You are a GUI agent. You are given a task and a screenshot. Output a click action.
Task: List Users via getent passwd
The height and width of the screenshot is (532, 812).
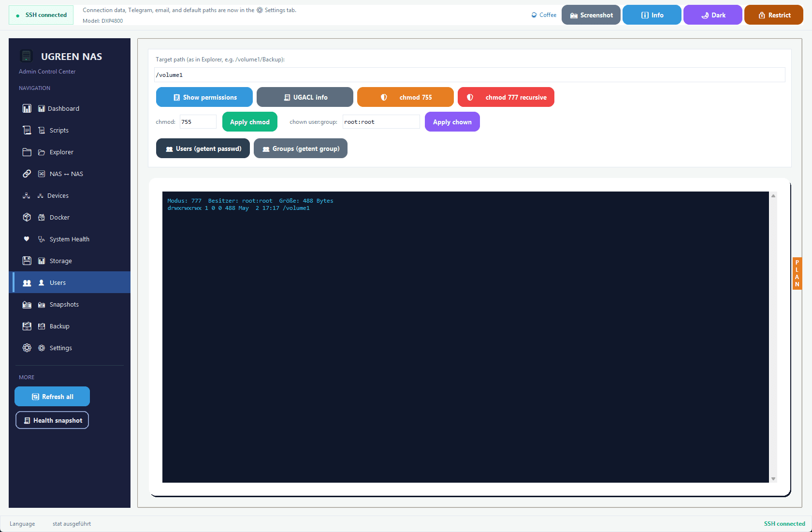[203, 148]
